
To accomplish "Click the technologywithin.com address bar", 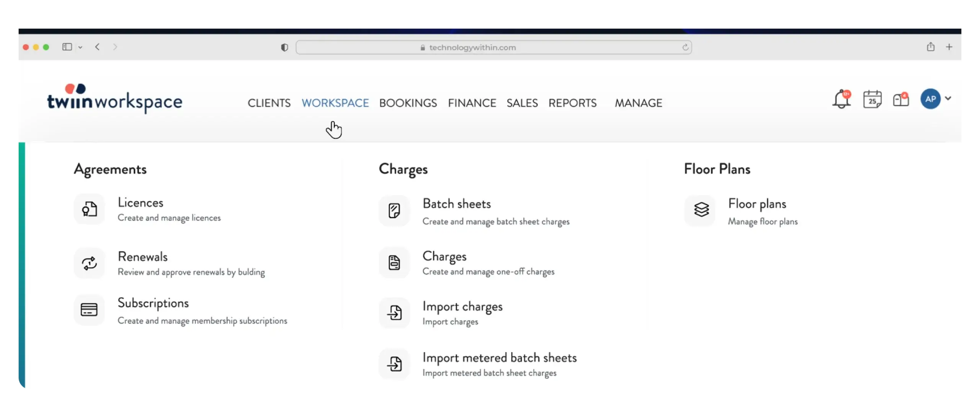I will pos(472,47).
